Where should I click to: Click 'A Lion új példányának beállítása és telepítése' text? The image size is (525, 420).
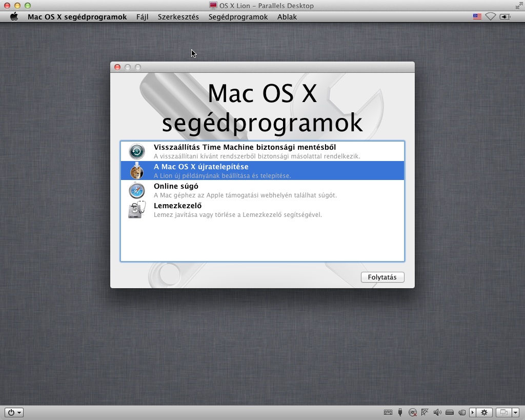point(223,175)
